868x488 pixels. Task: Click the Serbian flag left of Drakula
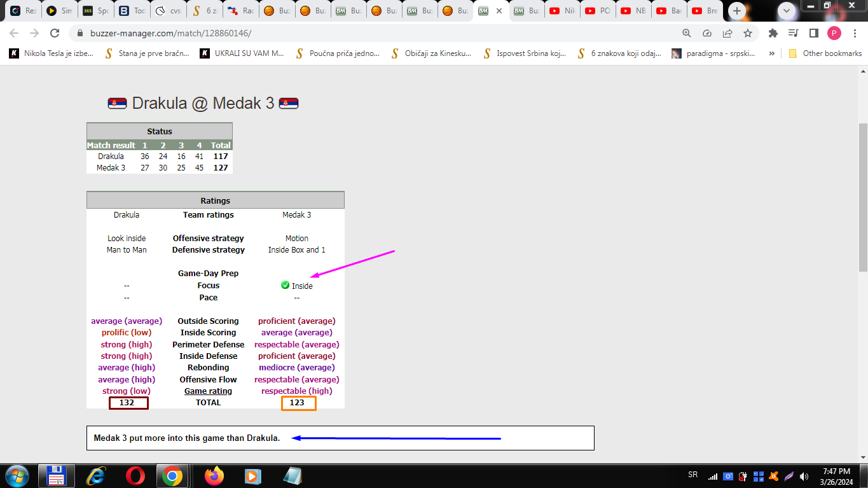coord(117,103)
